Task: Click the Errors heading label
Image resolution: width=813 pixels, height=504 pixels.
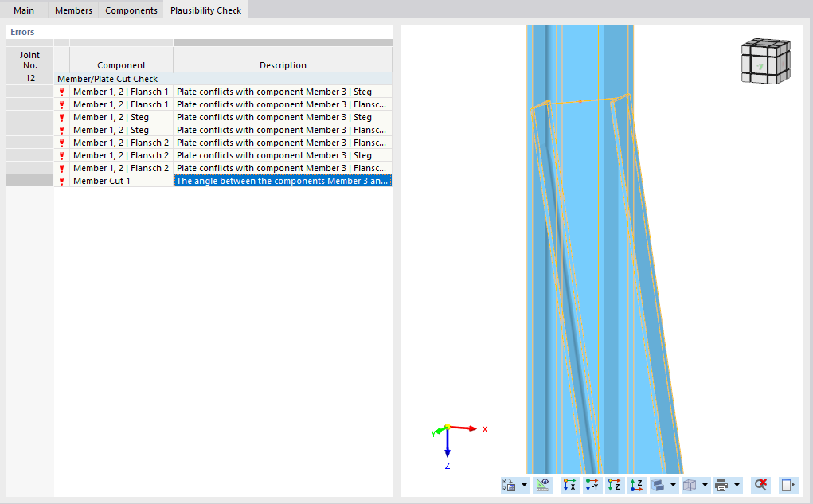Action: (x=21, y=31)
